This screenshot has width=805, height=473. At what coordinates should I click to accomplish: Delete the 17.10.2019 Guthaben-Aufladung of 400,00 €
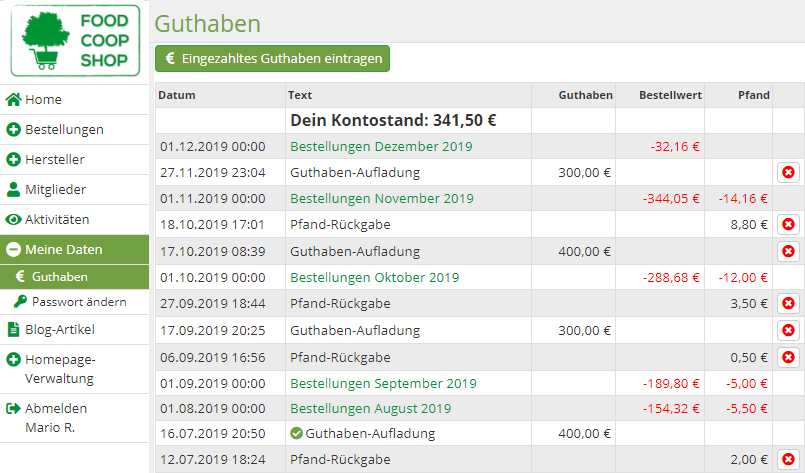(788, 251)
